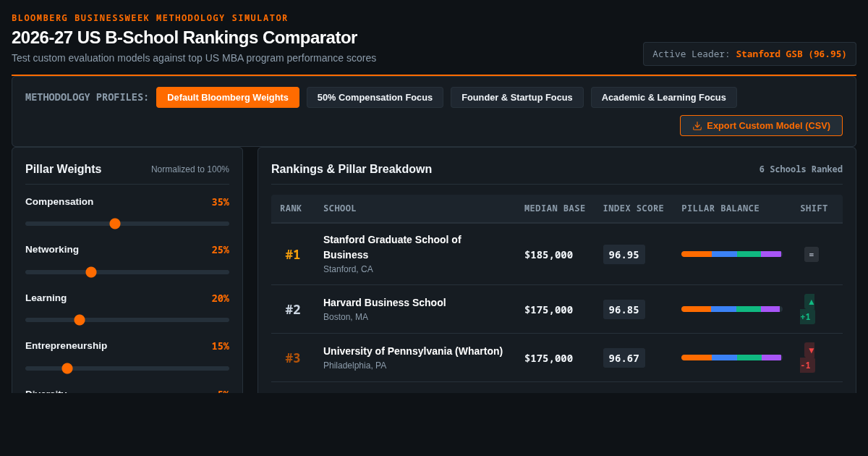This screenshot has width=868, height=456.
Task: Click the download icon in Export button
Action: [697, 126]
